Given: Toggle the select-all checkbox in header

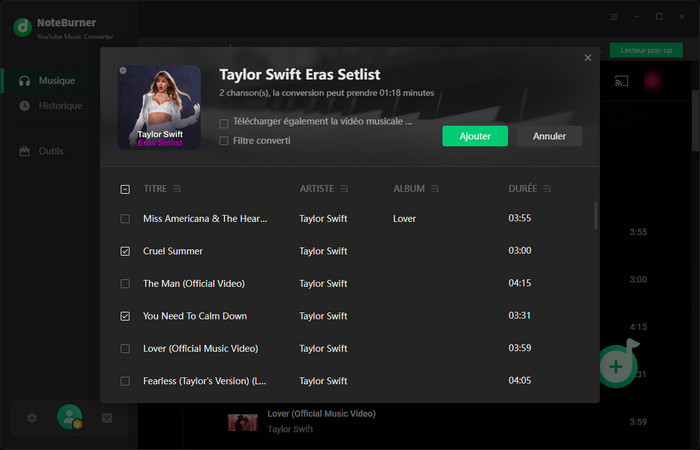Looking at the screenshot, I should click(125, 189).
